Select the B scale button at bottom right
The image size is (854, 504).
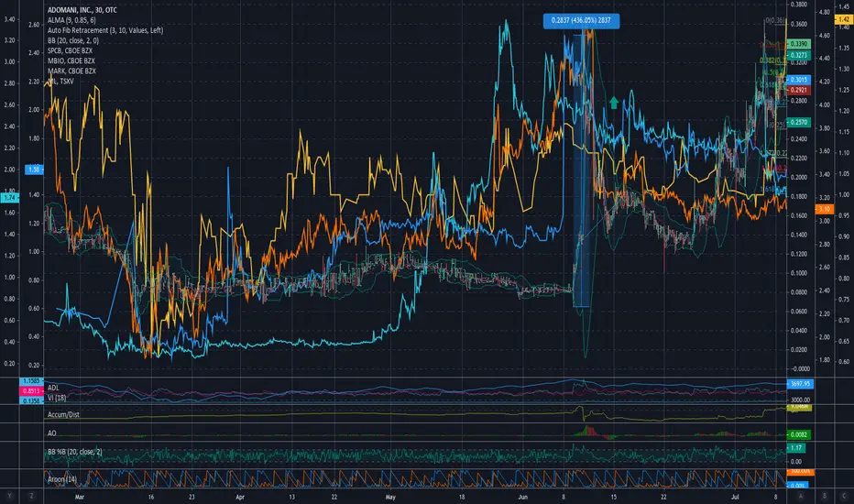click(x=824, y=497)
